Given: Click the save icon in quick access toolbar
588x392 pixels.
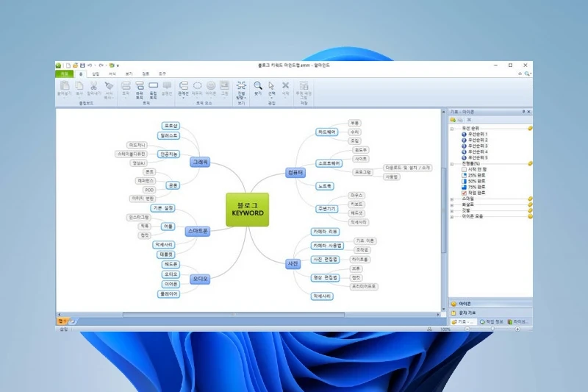Looking at the screenshot, I should (82, 65).
